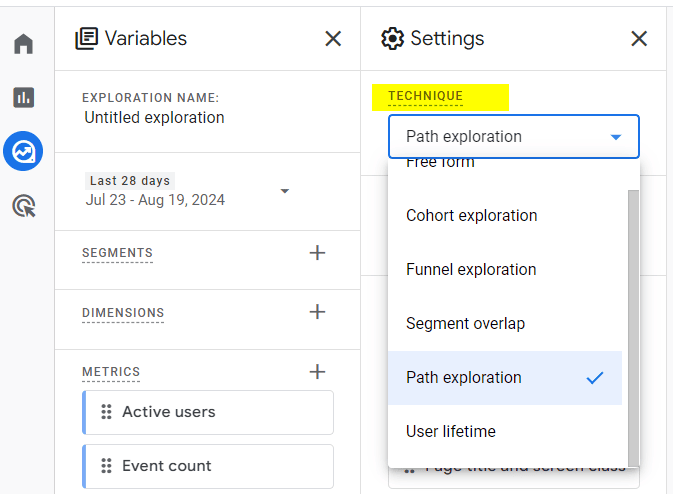Choose Funnel exploration technique
The width and height of the screenshot is (673, 494).
471,270
